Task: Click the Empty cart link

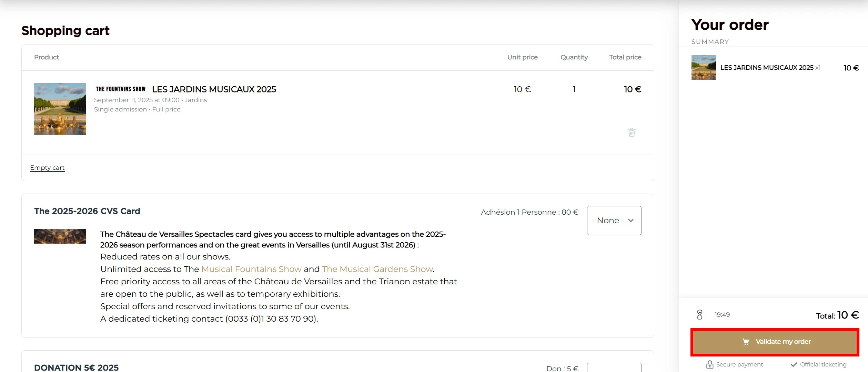Action: [x=47, y=168]
